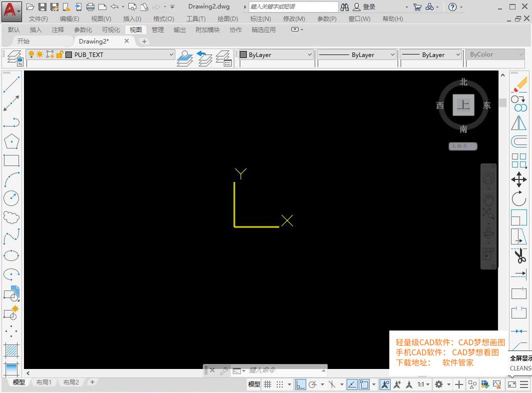
Task: Switch to the 布局1 layout tab
Action: [x=43, y=382]
